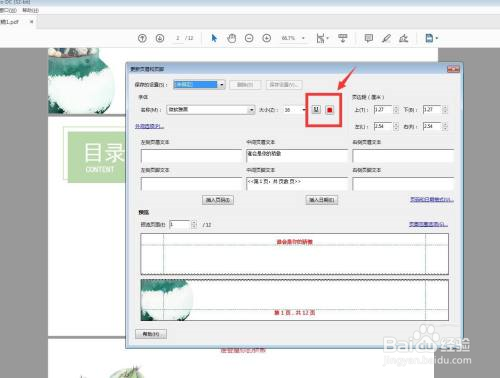Open the sign document tool
The image size is (500, 378).
coord(404,38)
